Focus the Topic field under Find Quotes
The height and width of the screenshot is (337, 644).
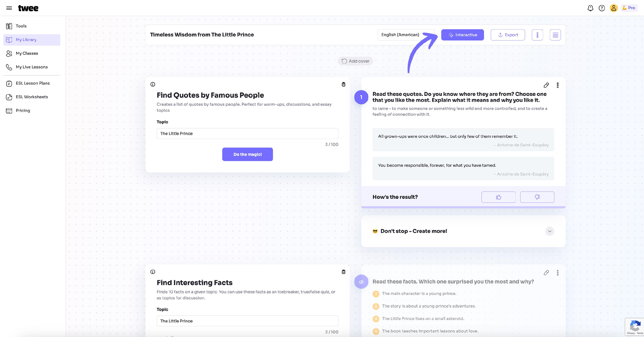pyautogui.click(x=248, y=133)
